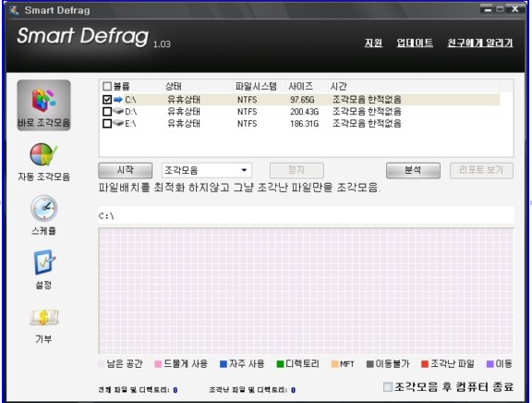The width and height of the screenshot is (532, 403).
Task: Click the C:\ path label above the map
Action: click(x=106, y=216)
